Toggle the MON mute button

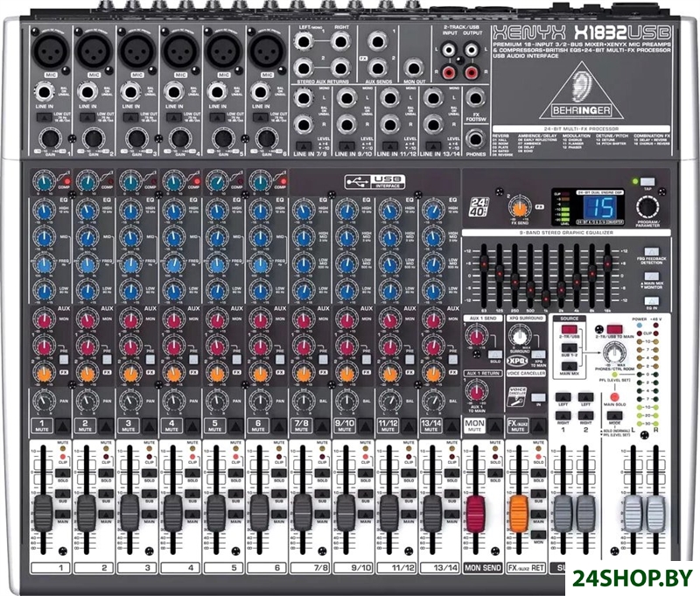coord(495,426)
